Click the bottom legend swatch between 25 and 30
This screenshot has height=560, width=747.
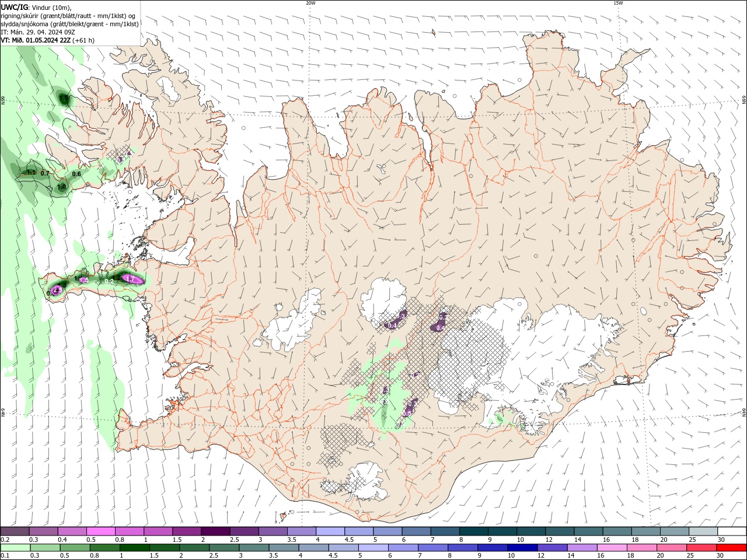pyautogui.click(x=700, y=548)
